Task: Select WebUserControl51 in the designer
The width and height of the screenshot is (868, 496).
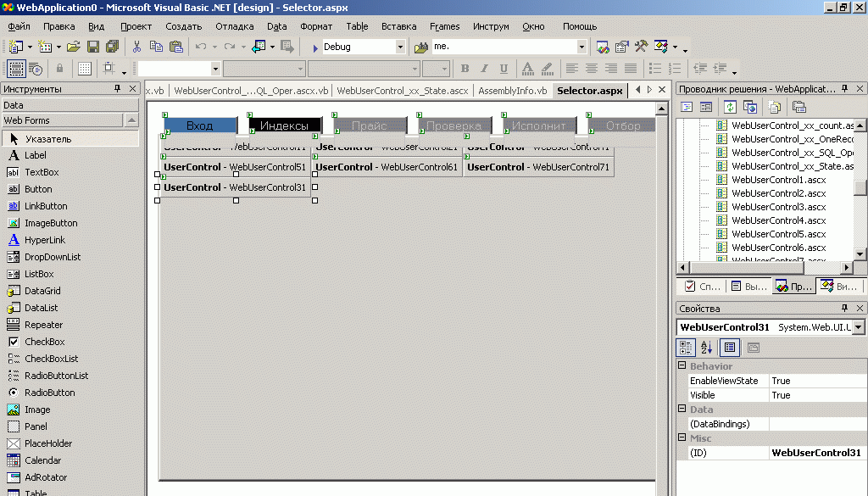Action: [x=235, y=167]
